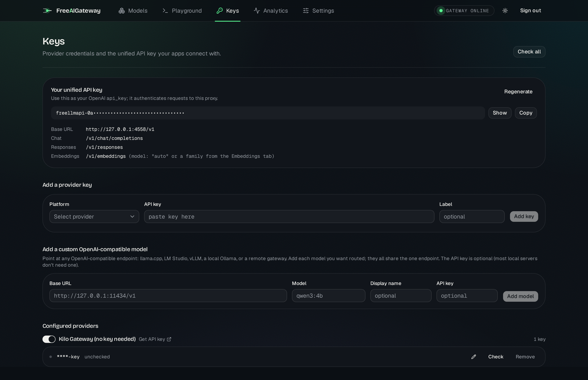
Task: Click the Models cube icon in navbar
Action: coord(121,11)
